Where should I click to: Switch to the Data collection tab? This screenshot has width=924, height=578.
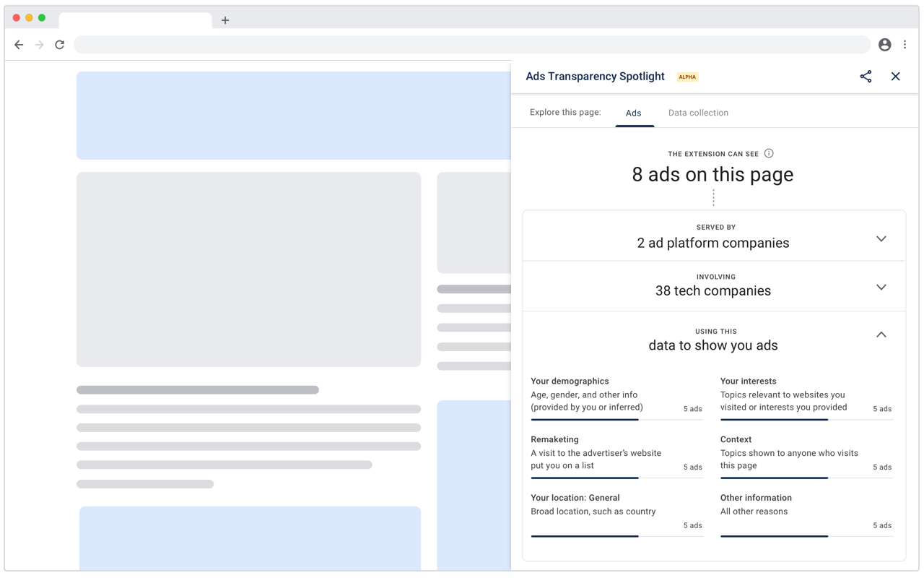(698, 113)
